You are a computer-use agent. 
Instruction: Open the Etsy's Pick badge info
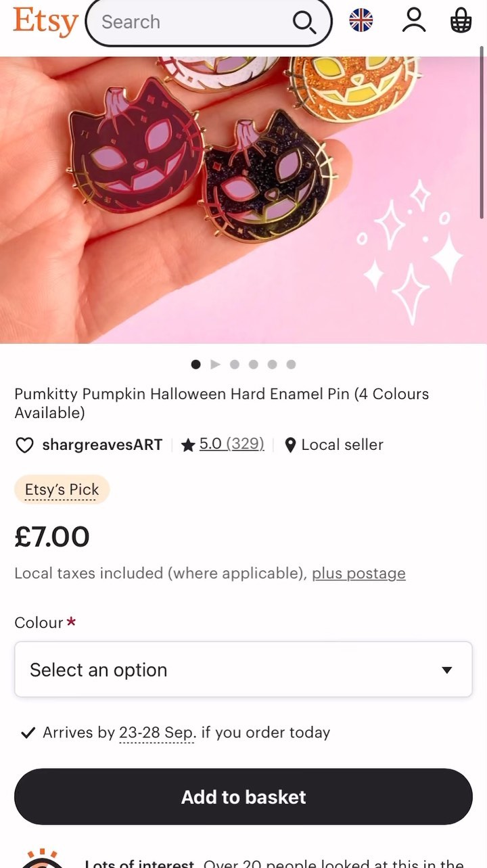tap(62, 490)
